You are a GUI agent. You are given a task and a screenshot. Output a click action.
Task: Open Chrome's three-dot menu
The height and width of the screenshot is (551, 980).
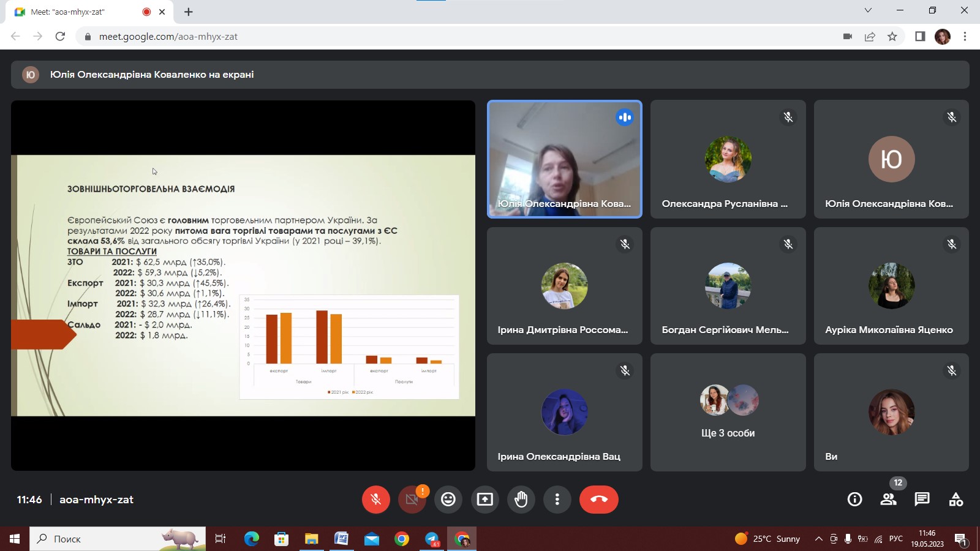965,37
